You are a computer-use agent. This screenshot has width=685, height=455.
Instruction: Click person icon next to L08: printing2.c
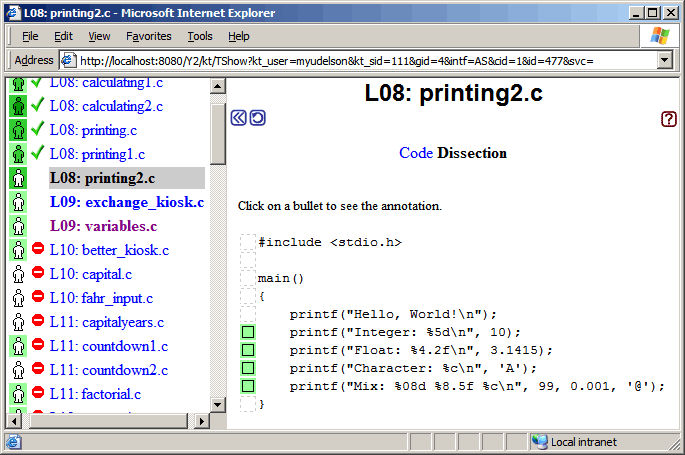[x=18, y=178]
